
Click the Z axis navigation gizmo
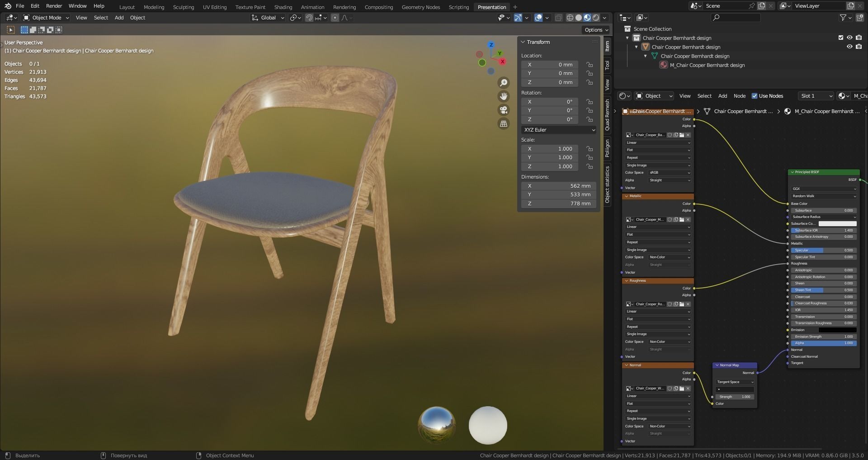491,45
